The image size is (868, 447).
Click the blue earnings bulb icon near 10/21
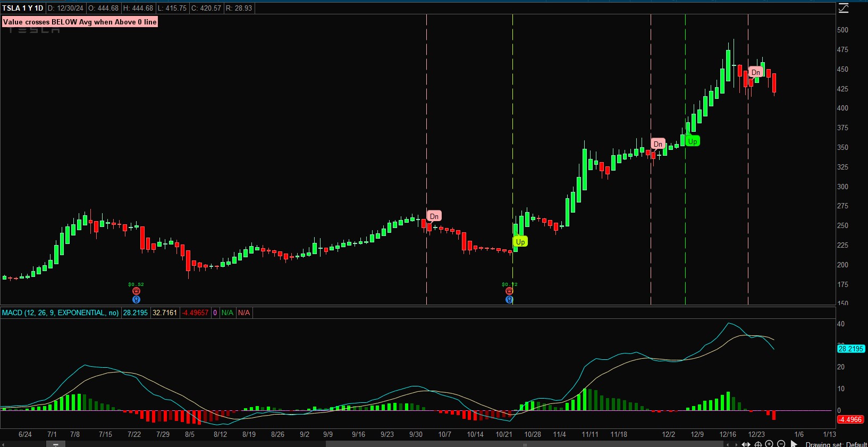509,300
